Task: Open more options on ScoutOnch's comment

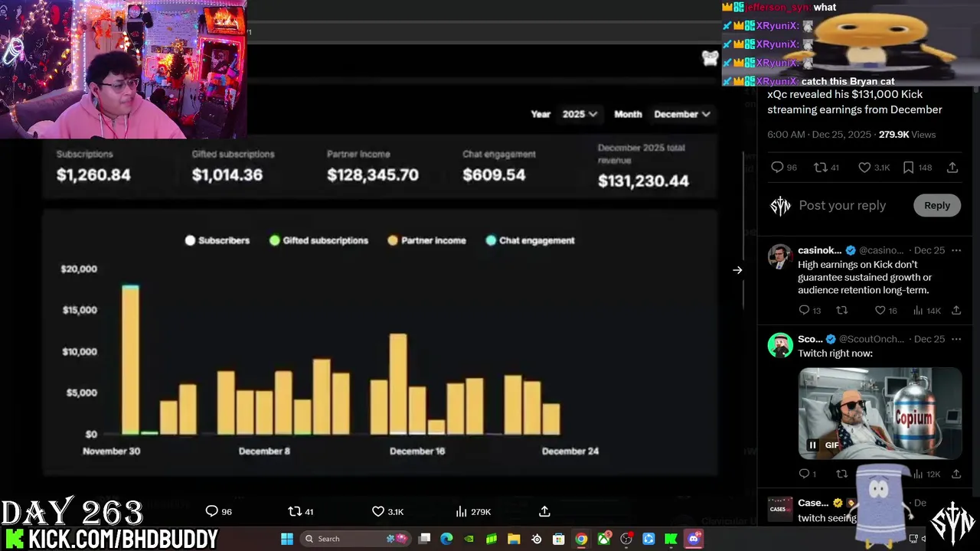Action: [955, 339]
